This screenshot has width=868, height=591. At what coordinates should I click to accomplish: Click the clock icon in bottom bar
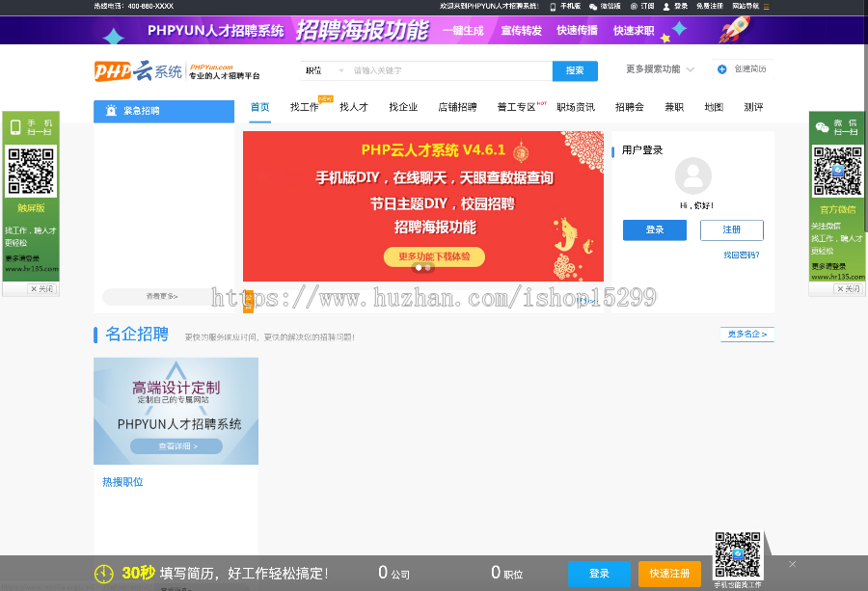click(x=104, y=574)
